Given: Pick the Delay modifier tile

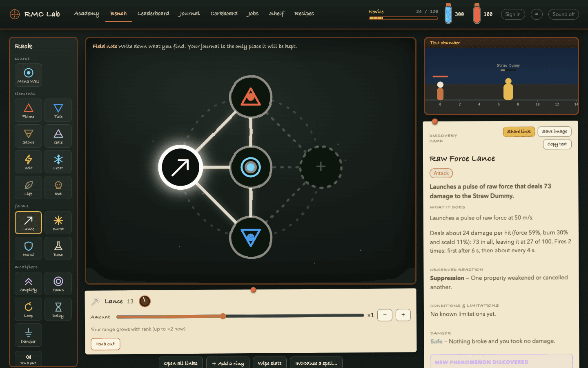Looking at the screenshot, I should 58,309.
